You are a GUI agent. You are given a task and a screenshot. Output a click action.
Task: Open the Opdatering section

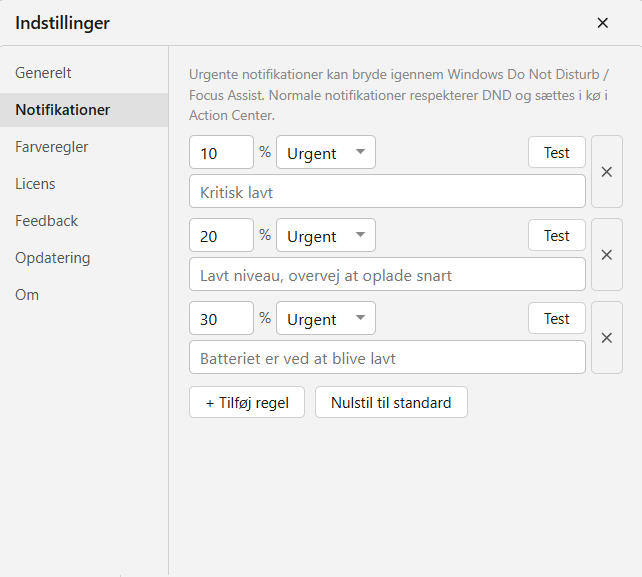coord(84,258)
